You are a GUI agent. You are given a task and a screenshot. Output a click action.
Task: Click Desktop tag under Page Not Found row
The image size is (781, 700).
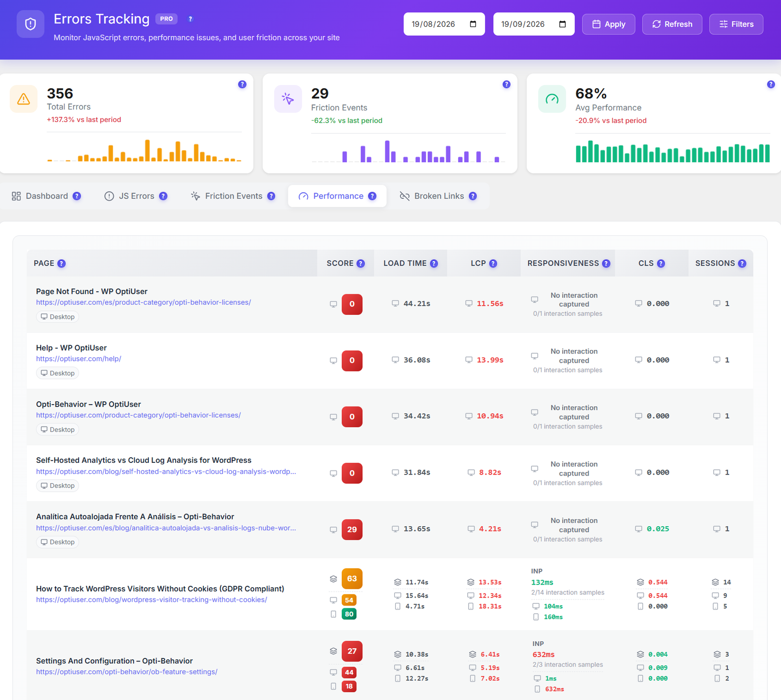pyautogui.click(x=58, y=317)
